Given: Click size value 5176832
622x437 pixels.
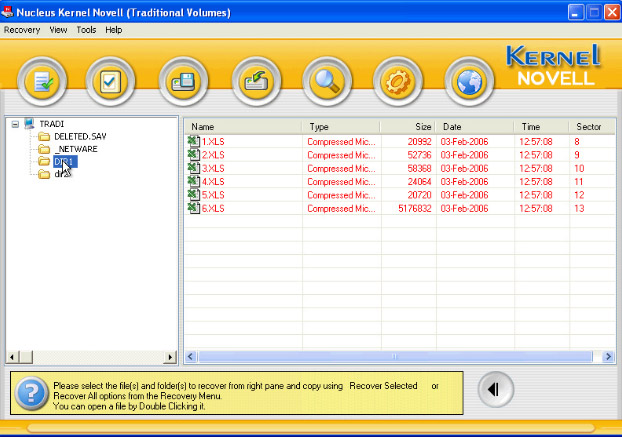Looking at the screenshot, I should coord(415,209).
